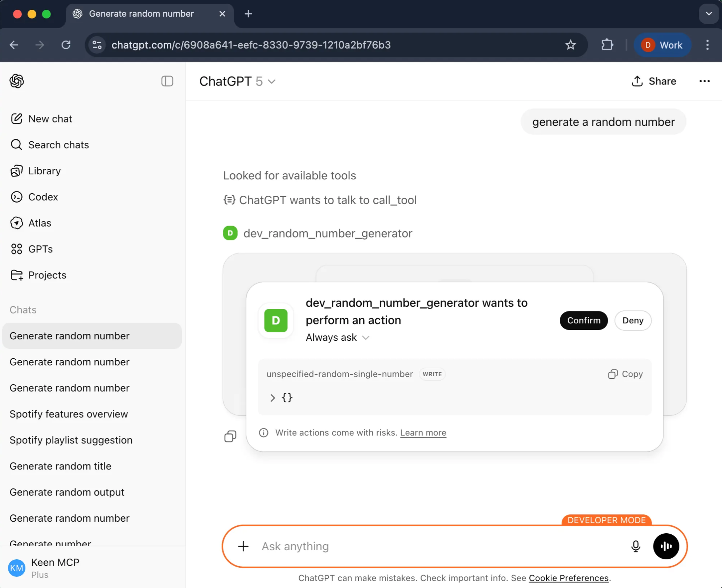Confirm the dev_random_number_generator action
The width and height of the screenshot is (722, 588).
[x=583, y=320]
